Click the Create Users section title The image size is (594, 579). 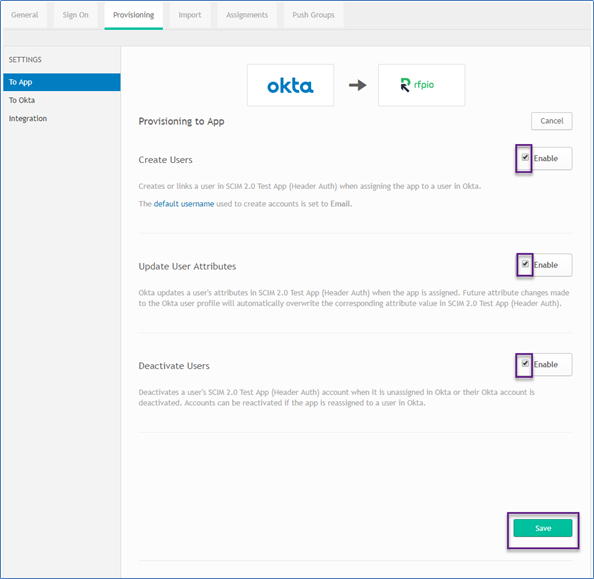click(x=166, y=160)
